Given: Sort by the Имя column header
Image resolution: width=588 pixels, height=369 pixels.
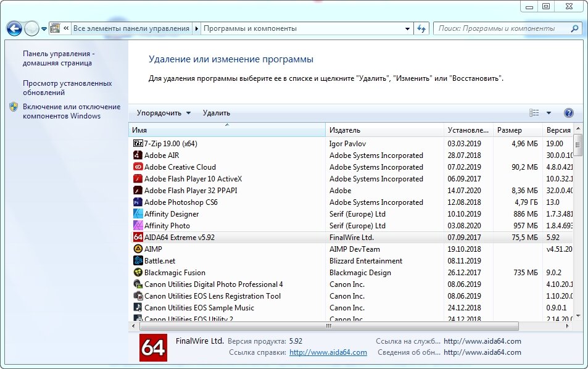Looking at the screenshot, I should [x=227, y=130].
